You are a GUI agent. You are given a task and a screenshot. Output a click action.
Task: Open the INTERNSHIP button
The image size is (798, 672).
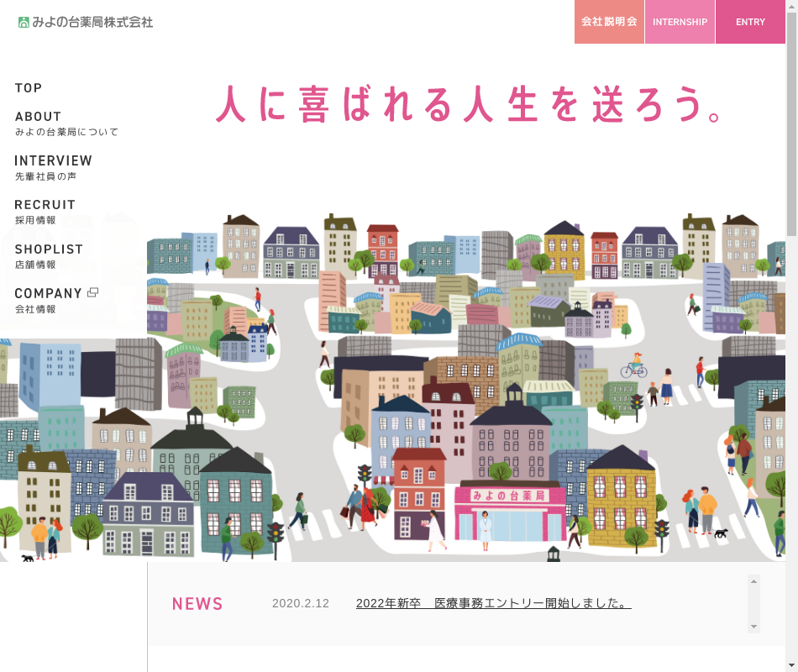coord(680,22)
